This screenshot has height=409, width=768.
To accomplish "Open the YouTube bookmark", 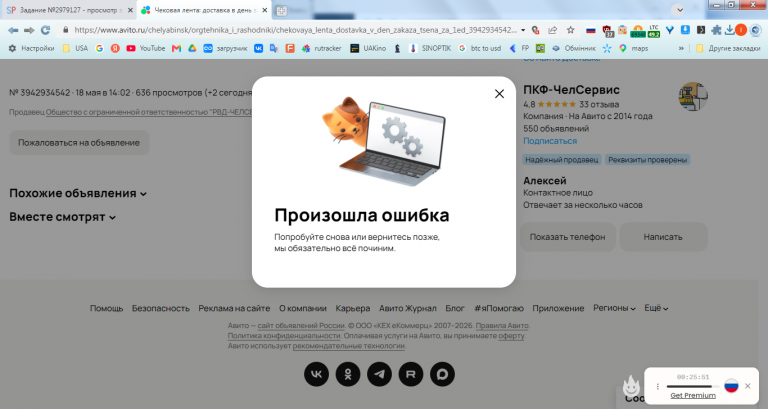I will click(x=145, y=48).
